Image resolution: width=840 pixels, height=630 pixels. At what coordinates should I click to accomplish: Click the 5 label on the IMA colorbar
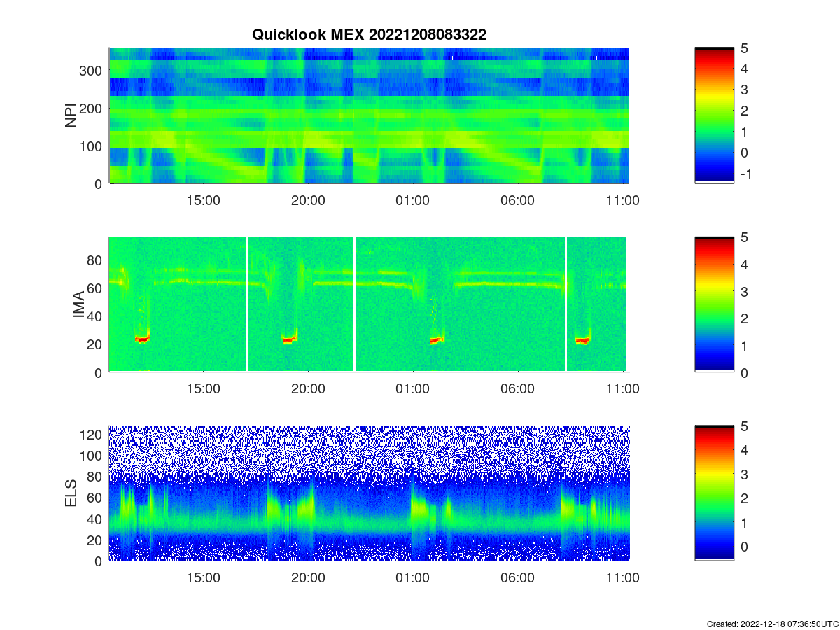pos(745,238)
